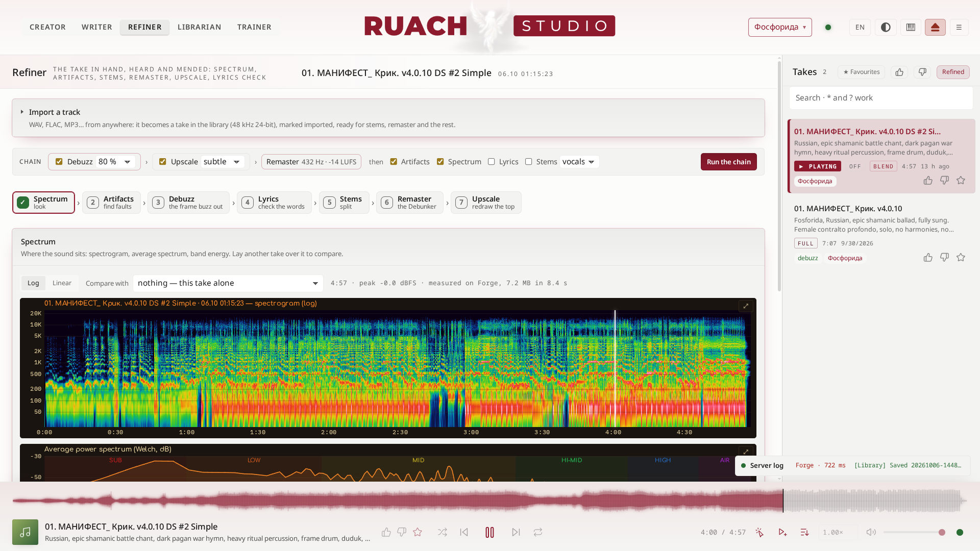Open the Upscale subtle dropdown
The width and height of the screenshot is (980, 551).
[222, 162]
